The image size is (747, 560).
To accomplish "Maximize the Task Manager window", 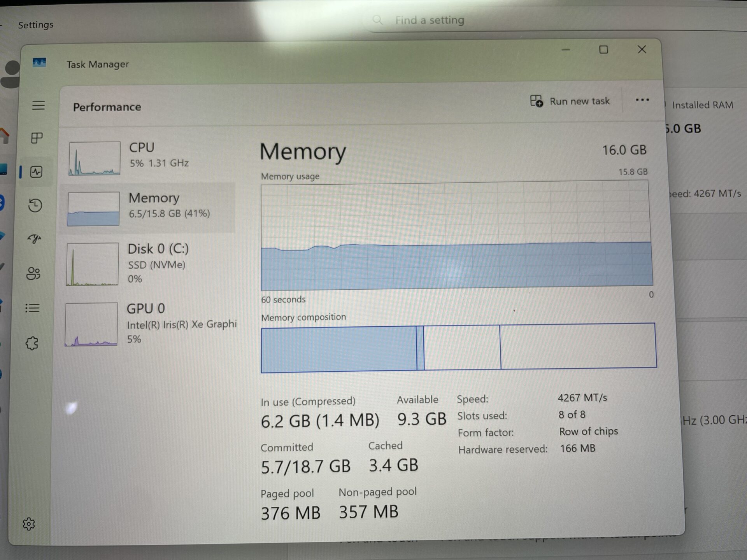I will [x=603, y=50].
